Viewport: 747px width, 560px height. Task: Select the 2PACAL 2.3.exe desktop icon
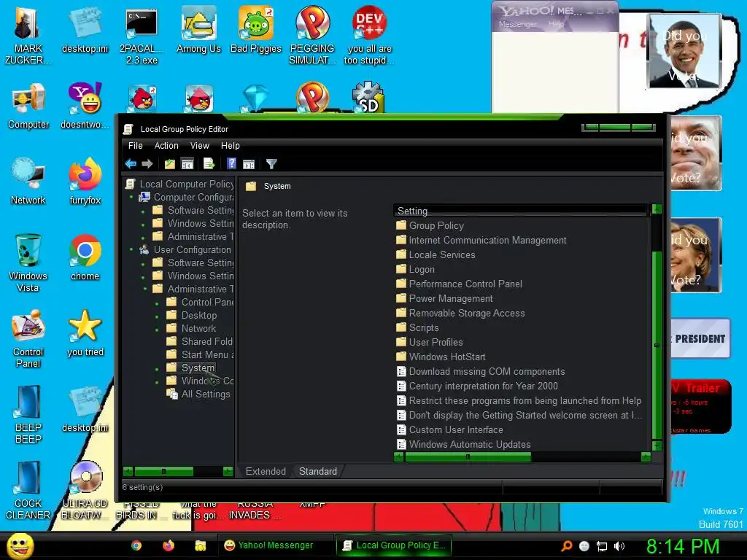pos(142,37)
